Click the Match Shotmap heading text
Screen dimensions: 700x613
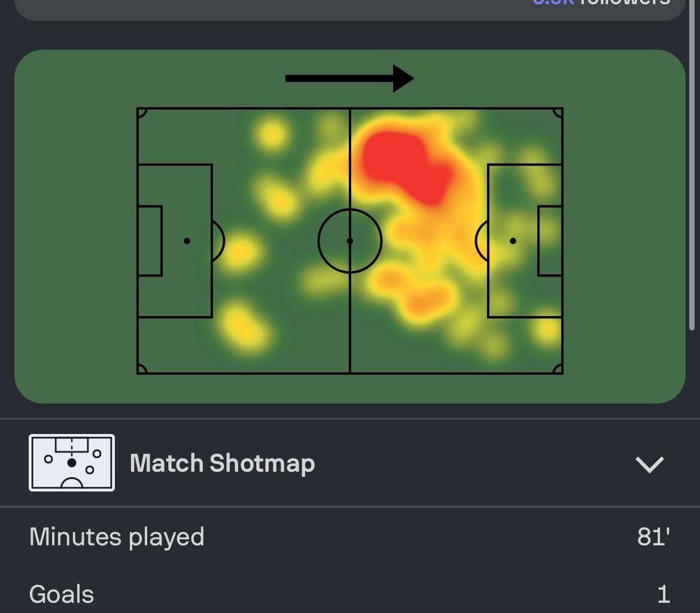click(x=223, y=463)
